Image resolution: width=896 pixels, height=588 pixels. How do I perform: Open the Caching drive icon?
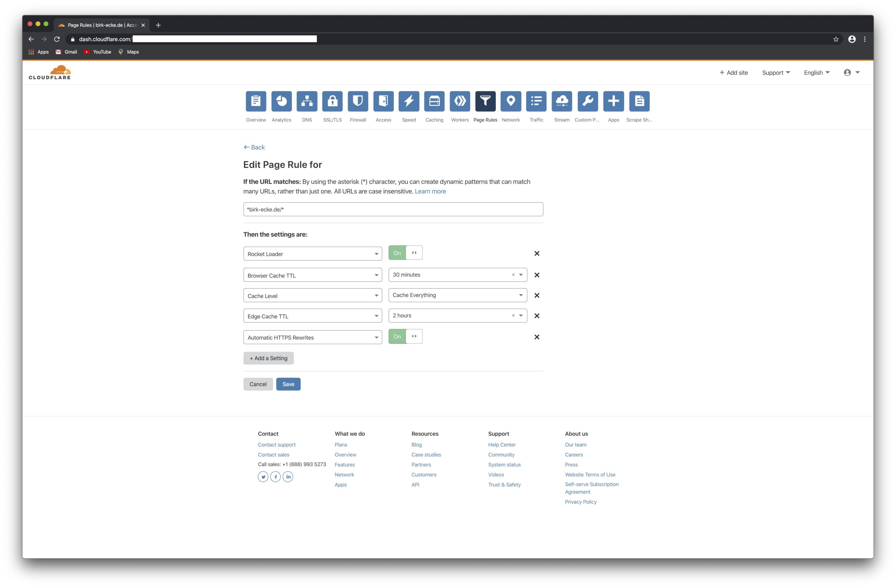tap(434, 101)
